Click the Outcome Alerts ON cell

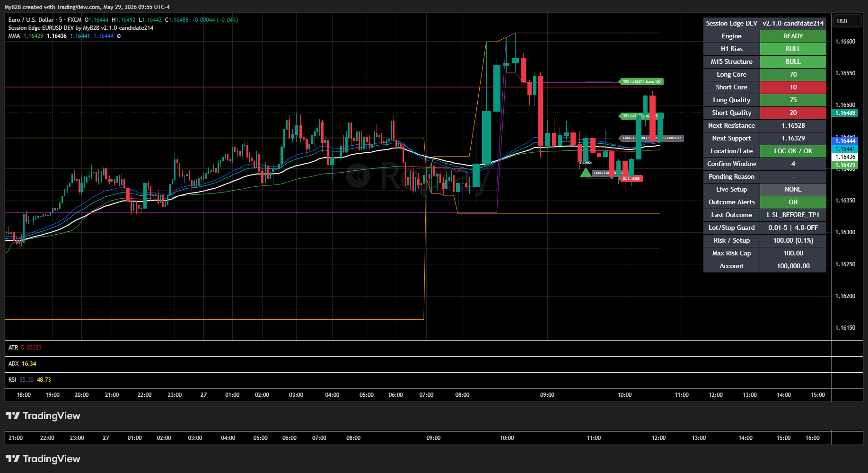tap(793, 202)
